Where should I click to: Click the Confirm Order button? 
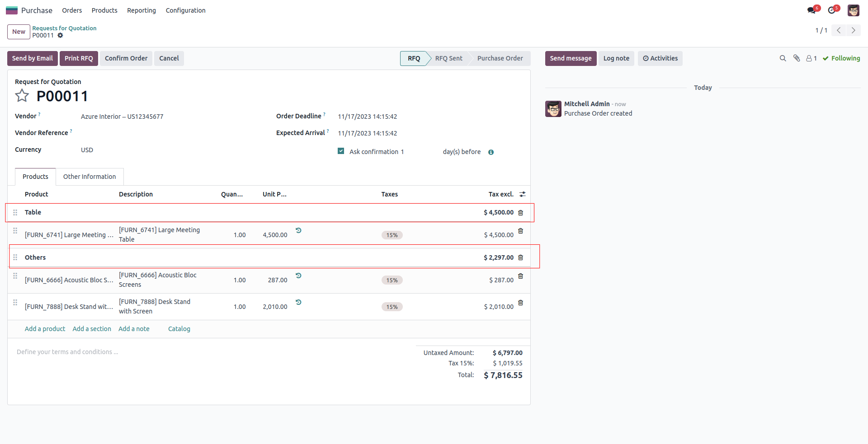coord(126,58)
